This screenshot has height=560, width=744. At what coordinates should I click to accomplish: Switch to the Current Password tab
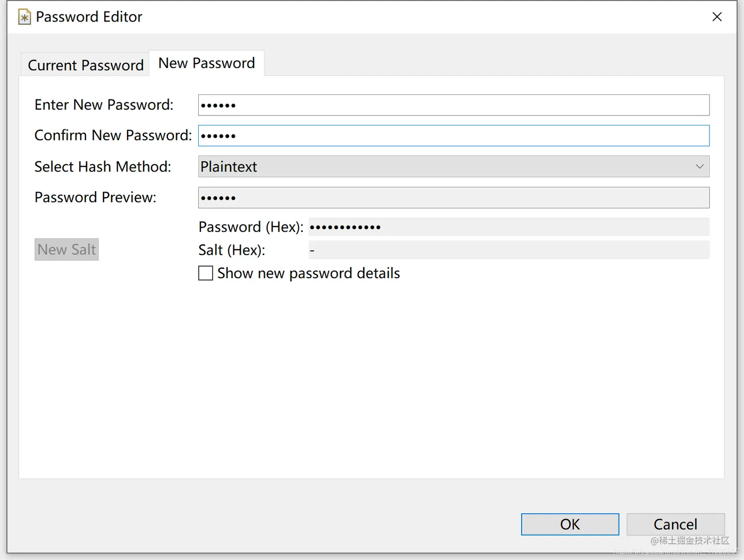[85, 65]
